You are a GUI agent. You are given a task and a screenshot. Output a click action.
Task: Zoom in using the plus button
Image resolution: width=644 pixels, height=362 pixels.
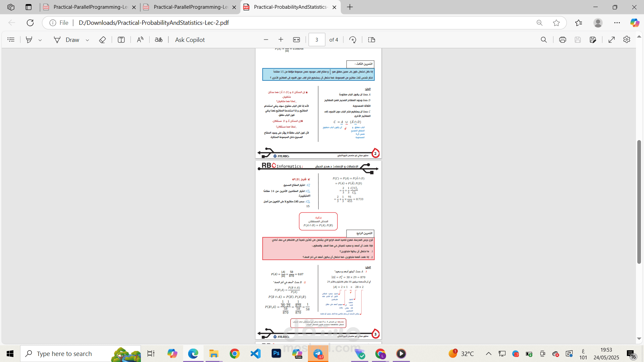281,40
